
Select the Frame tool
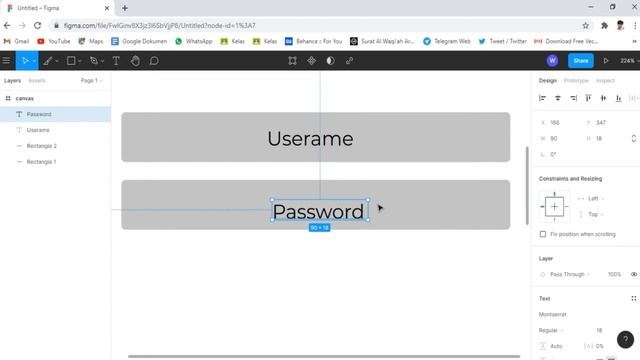pos(48,61)
